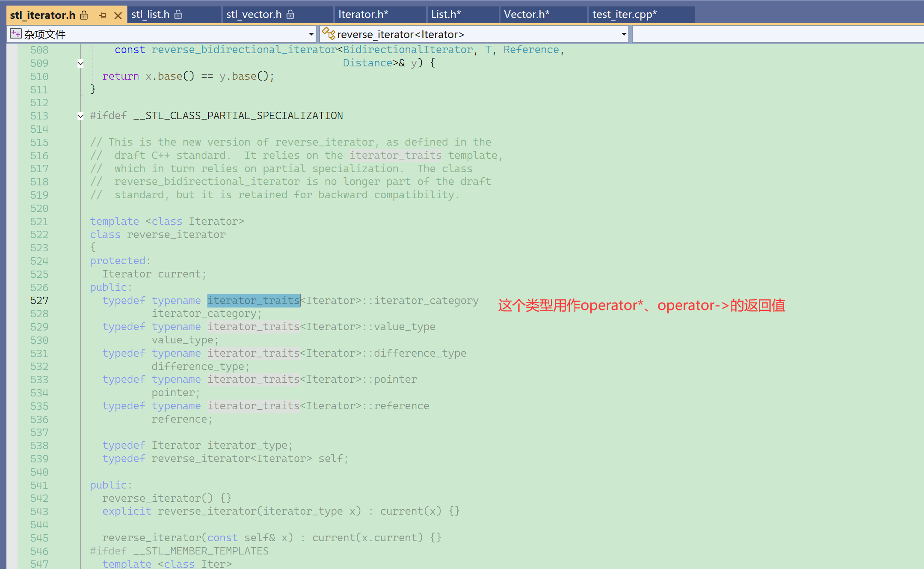The height and width of the screenshot is (569, 924).
Task: Pin the stl_iterator.h tab
Action: click(x=102, y=15)
